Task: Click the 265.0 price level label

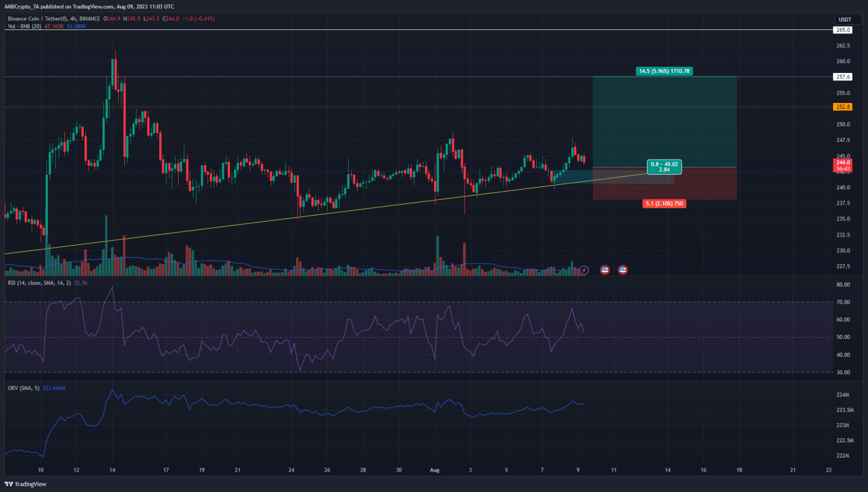Action: 843,30
